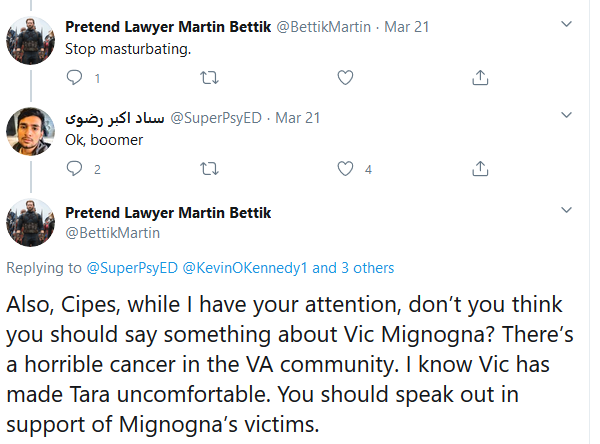The width and height of the screenshot is (600, 444).
Task: Open more options for first Martin Bettik tweet
Action: pyautogui.click(x=566, y=24)
